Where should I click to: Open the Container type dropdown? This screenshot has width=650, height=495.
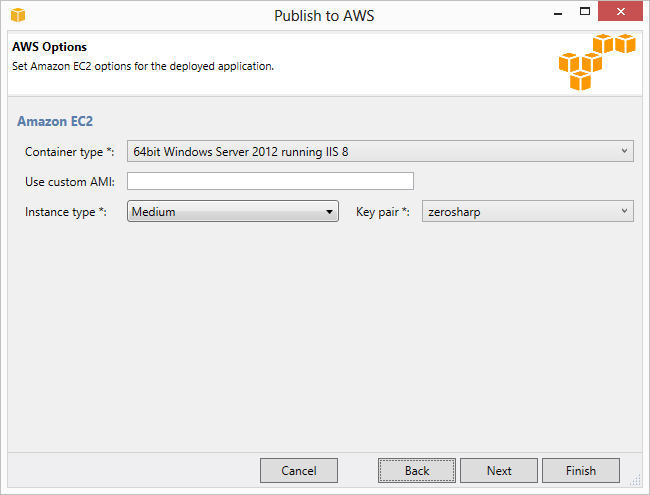[380, 151]
